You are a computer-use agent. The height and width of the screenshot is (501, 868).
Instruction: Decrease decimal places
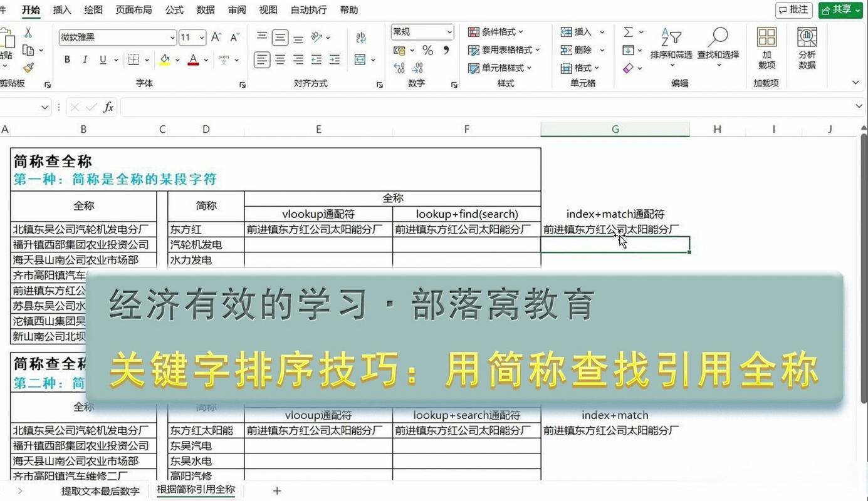[x=417, y=68]
